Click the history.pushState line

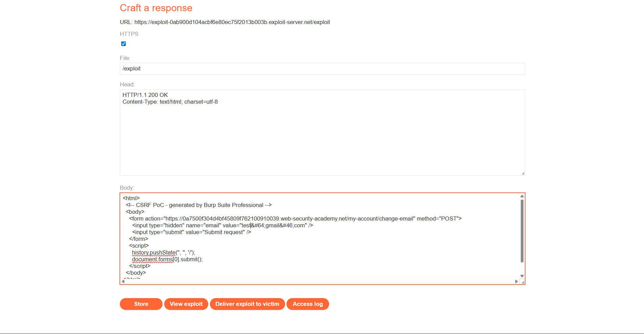[x=164, y=253]
